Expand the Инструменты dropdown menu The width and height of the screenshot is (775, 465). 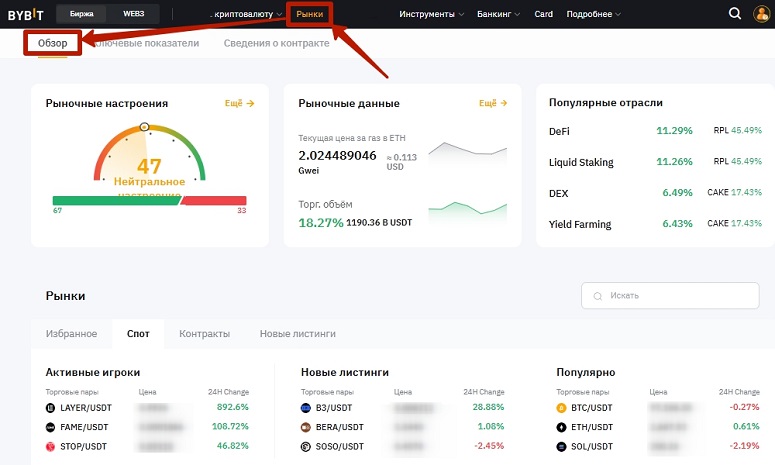[431, 14]
